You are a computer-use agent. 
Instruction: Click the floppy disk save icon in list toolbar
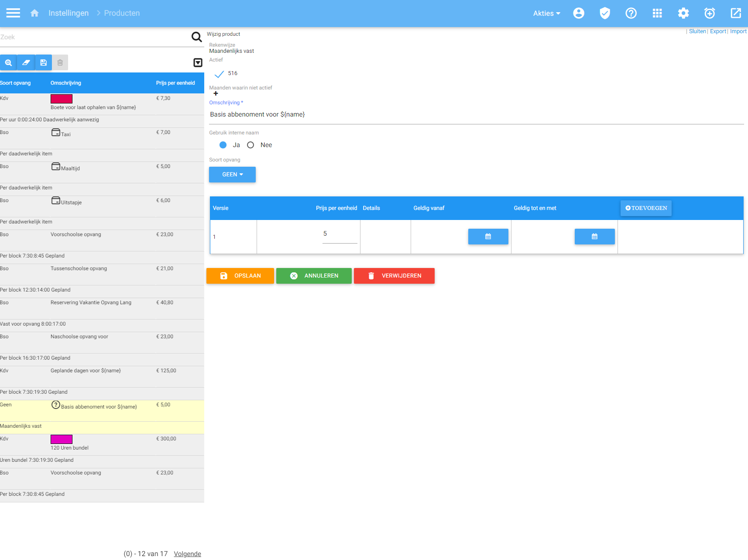click(x=43, y=62)
